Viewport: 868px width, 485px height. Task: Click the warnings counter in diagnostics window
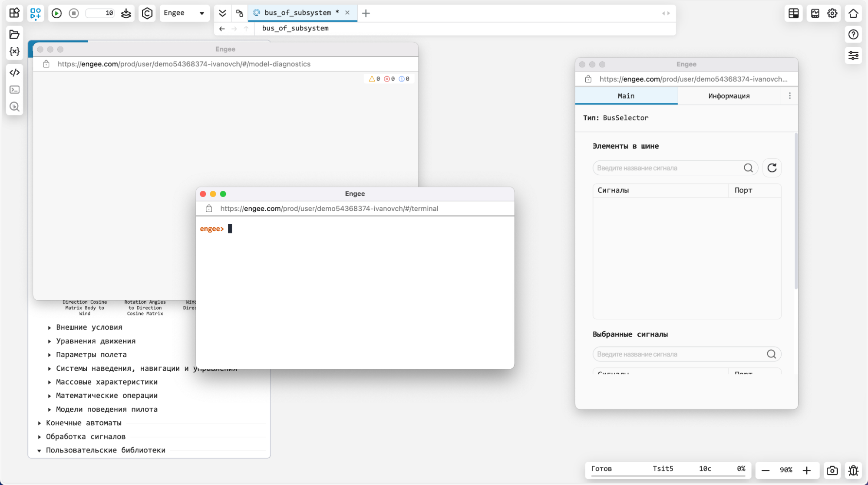point(374,79)
